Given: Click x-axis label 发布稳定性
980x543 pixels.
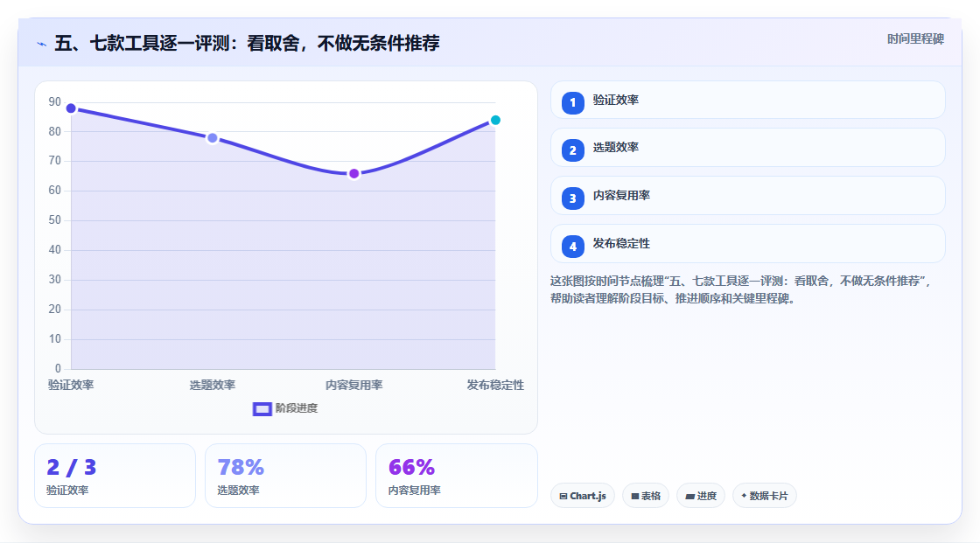Looking at the screenshot, I should point(495,385).
